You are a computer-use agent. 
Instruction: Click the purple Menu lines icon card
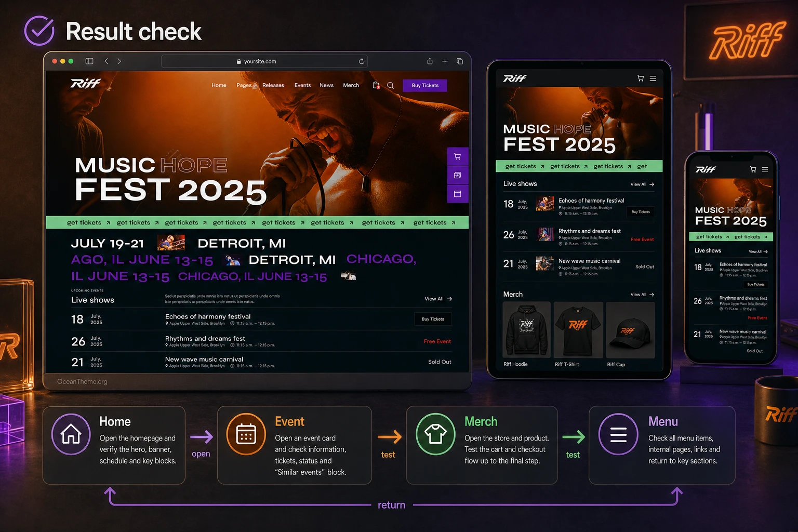point(618,434)
